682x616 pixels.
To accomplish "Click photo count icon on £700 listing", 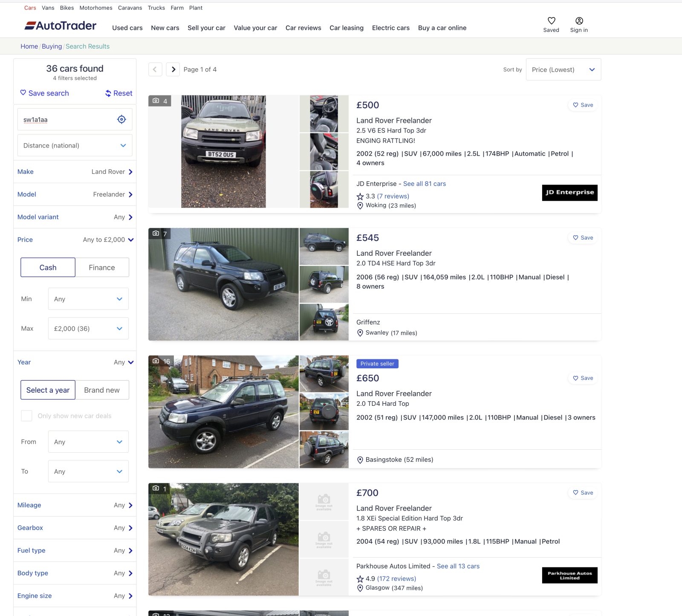I will (x=156, y=488).
